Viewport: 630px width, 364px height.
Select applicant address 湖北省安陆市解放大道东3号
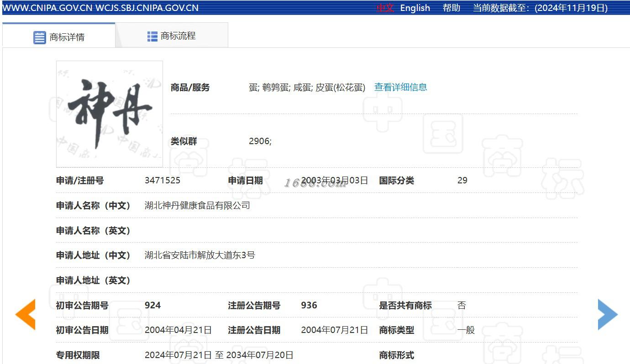pyautogui.click(x=199, y=255)
